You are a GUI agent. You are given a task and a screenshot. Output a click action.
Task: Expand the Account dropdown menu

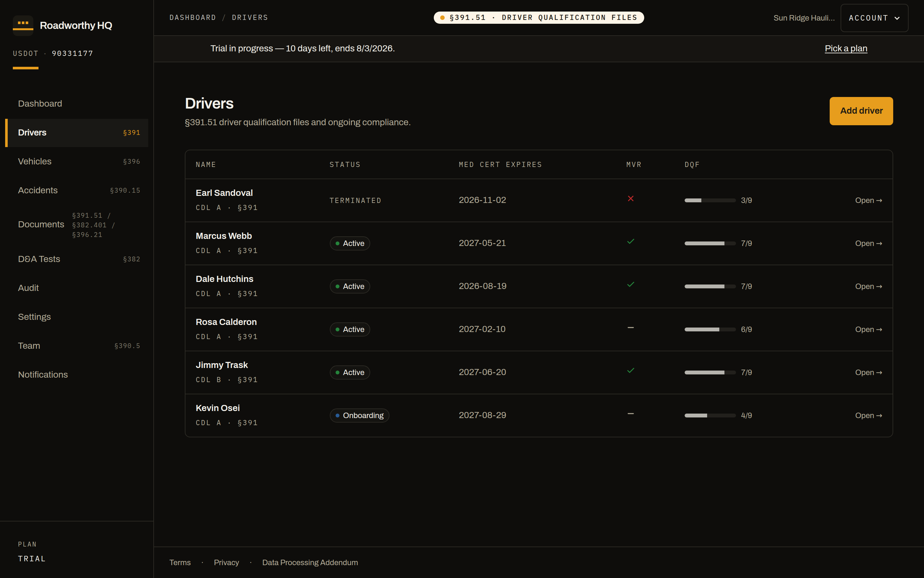pyautogui.click(x=874, y=18)
